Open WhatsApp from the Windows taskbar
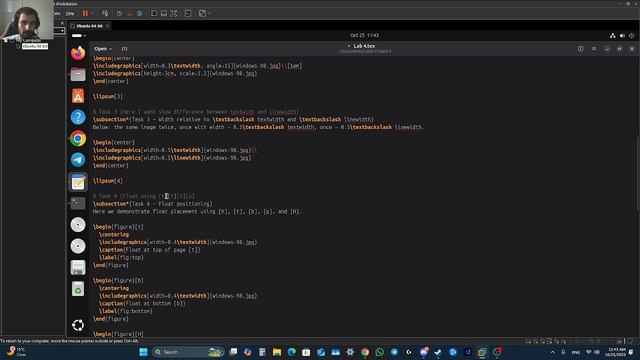640x360 pixels. [380, 352]
